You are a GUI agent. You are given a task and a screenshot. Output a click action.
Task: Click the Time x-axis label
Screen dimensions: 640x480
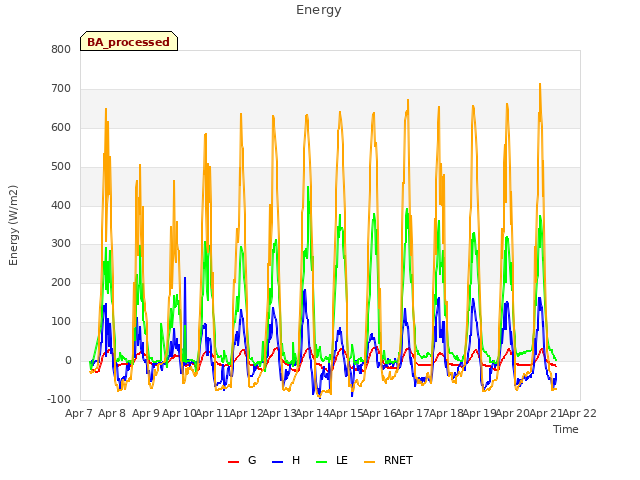pos(565,429)
